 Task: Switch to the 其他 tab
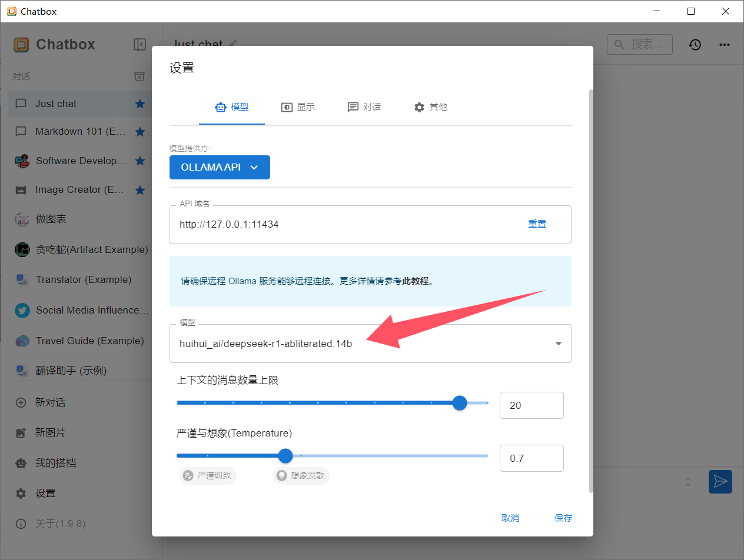pyautogui.click(x=430, y=107)
